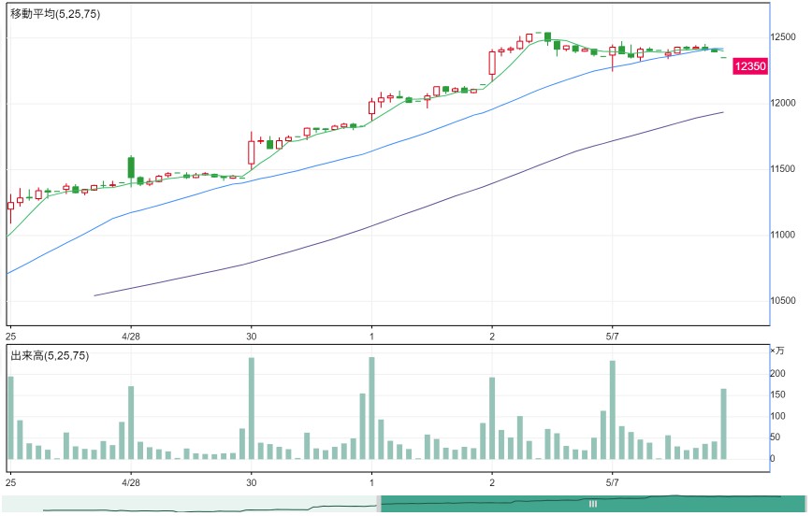Click the left edge handle of navigator range

click(379, 504)
